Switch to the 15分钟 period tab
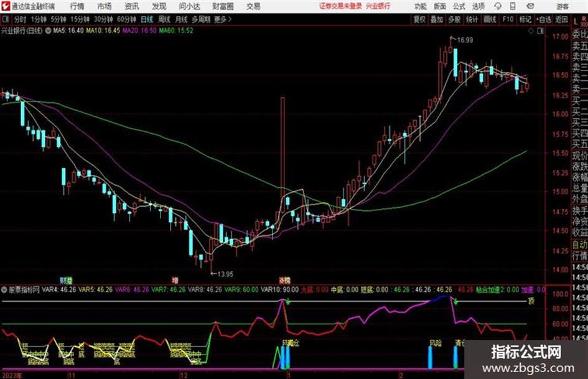Image resolution: width=588 pixels, height=379 pixels. click(80, 19)
